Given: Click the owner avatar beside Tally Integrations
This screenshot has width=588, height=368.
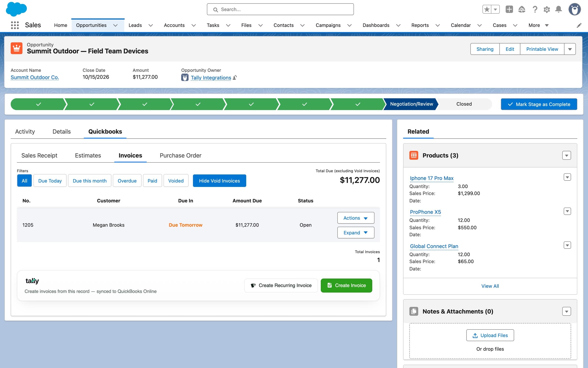Looking at the screenshot, I should pyautogui.click(x=185, y=78).
